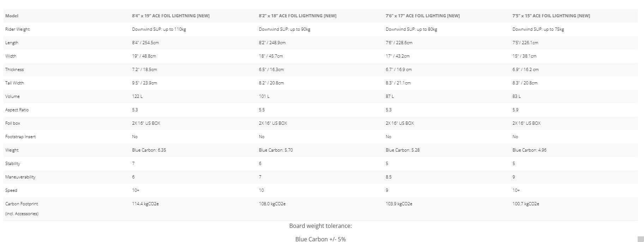The height and width of the screenshot is (242, 644).
Task: Click the 8'2" x 18" ACE FOIL LIGHTNING header
Action: tap(297, 16)
